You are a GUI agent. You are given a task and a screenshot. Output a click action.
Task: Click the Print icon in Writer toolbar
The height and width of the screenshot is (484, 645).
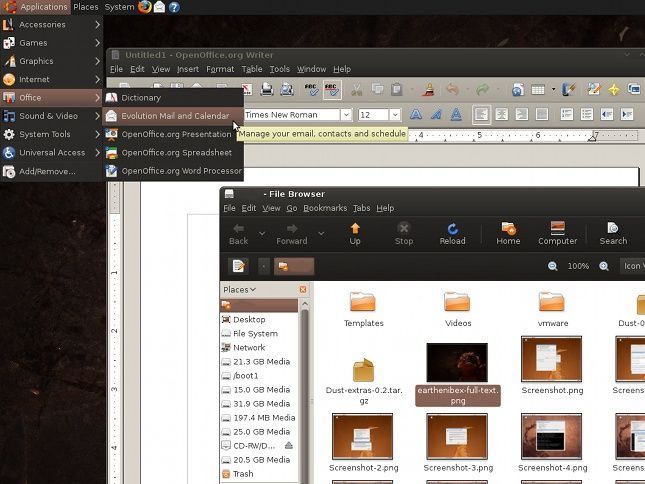tap(267, 89)
